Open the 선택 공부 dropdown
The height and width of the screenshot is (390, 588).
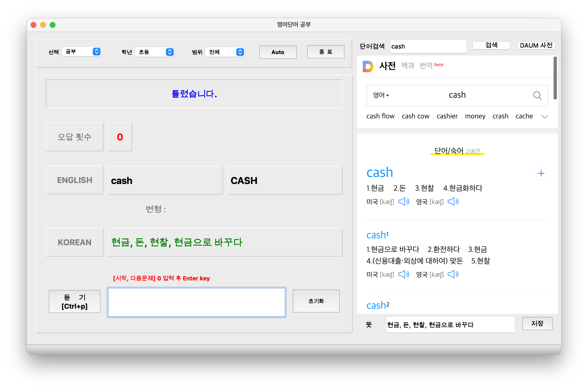[81, 51]
